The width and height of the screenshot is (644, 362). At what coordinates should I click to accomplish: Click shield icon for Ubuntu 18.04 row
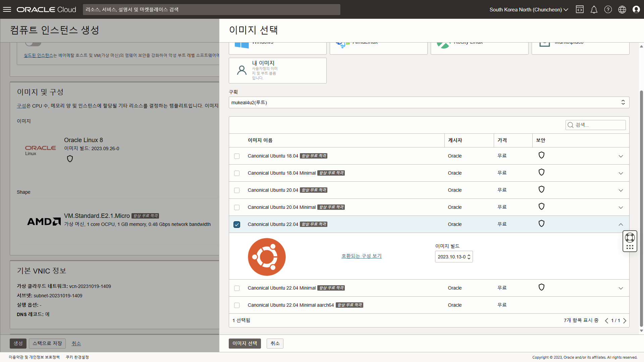tap(541, 155)
